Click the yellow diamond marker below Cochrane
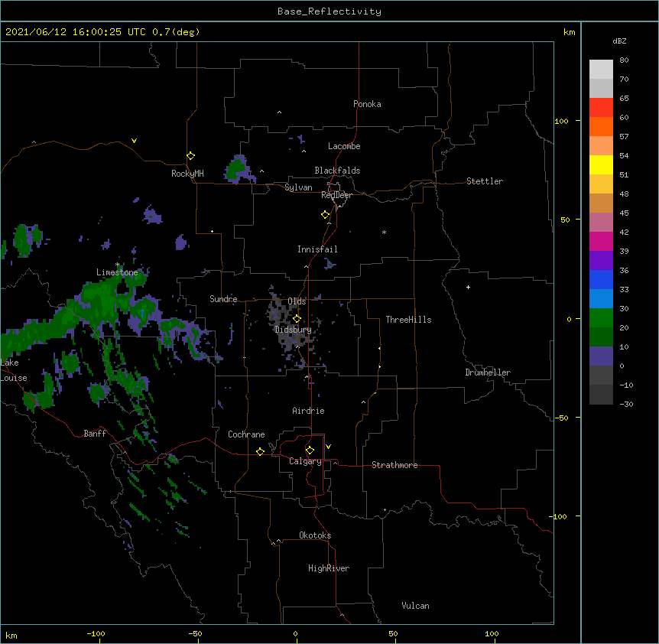 pyautogui.click(x=260, y=451)
